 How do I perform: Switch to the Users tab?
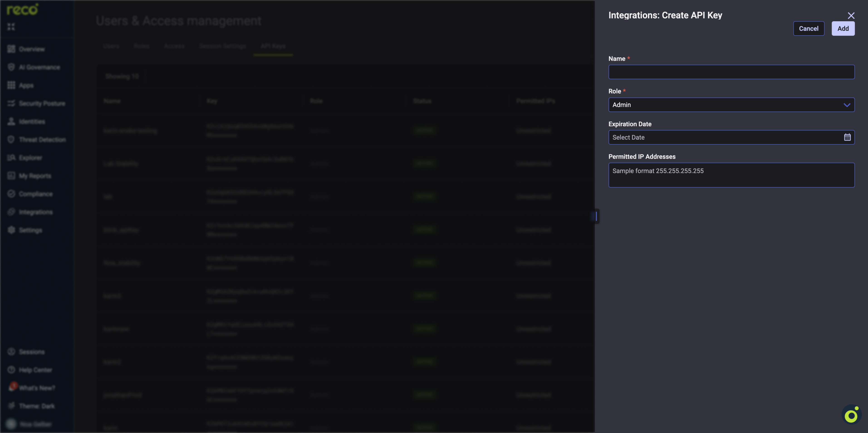pyautogui.click(x=111, y=46)
